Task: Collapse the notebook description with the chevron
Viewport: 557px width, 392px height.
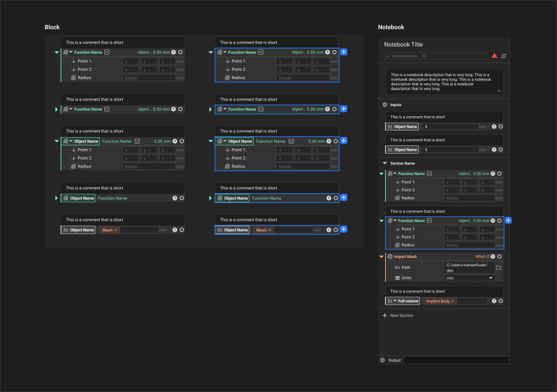Action: (x=499, y=91)
